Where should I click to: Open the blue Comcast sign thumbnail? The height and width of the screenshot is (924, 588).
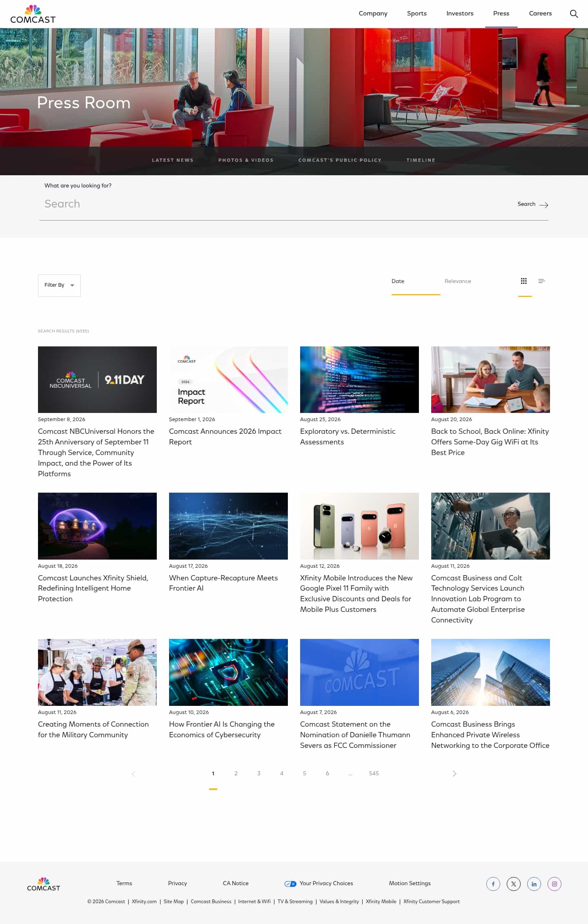pos(359,672)
